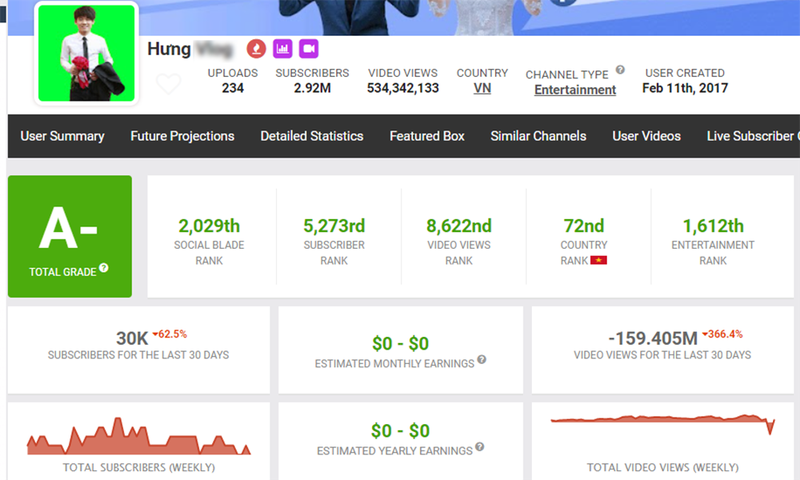Click the heart favorite icon
The width and height of the screenshot is (800, 480).
point(169,84)
